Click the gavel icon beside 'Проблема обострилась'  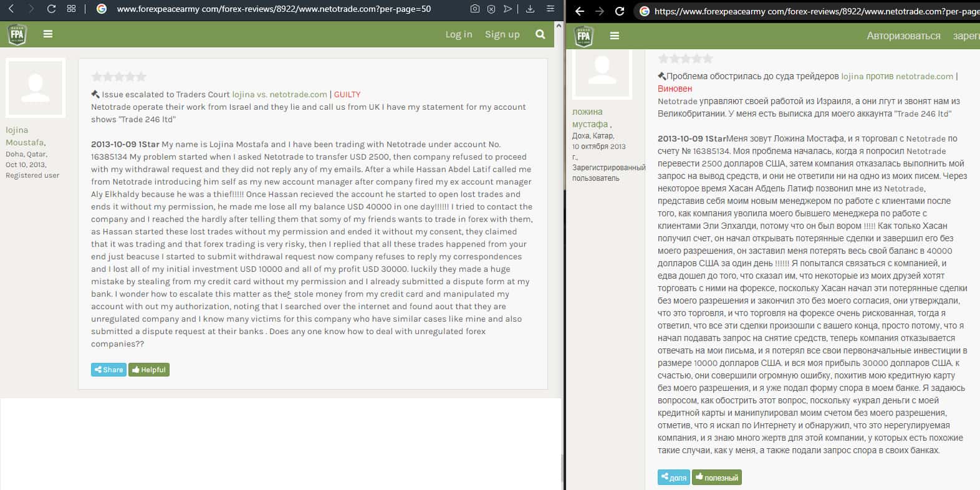[662, 76]
